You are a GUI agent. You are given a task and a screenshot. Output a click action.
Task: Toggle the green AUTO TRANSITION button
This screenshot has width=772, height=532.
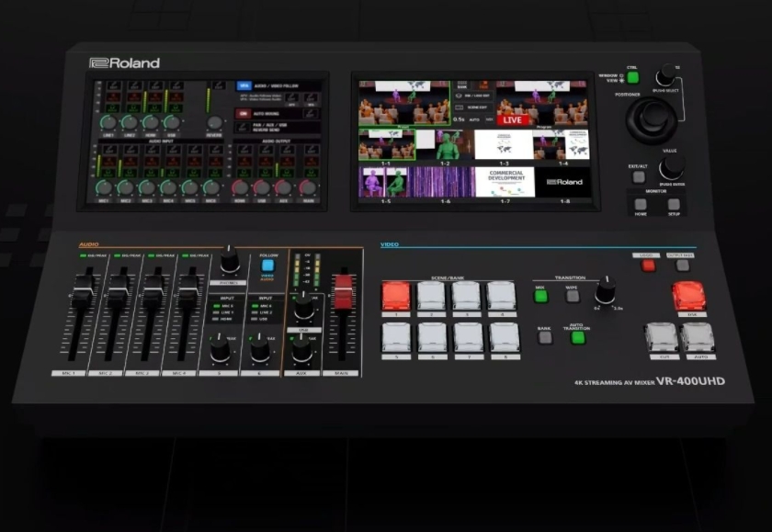pyautogui.click(x=578, y=337)
